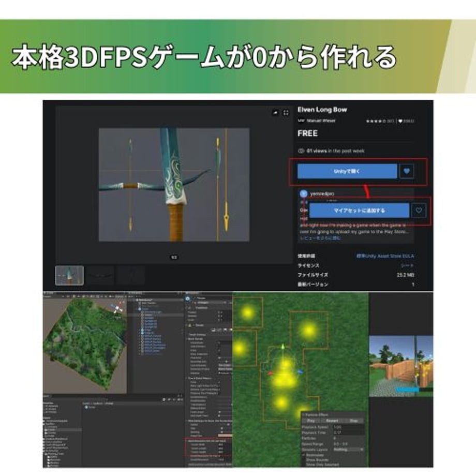476x476 pixels.
Task: Click outline heart beside 'マイアセットに追加する'
Action: pos(419,211)
